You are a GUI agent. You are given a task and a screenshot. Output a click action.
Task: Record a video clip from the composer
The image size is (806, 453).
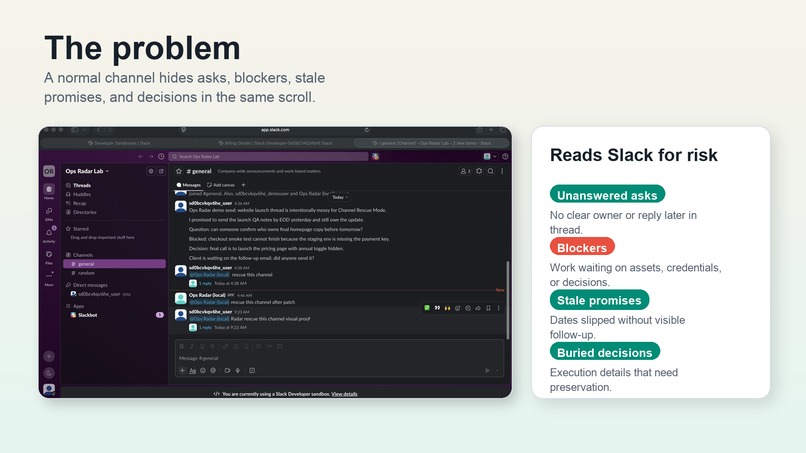point(227,370)
